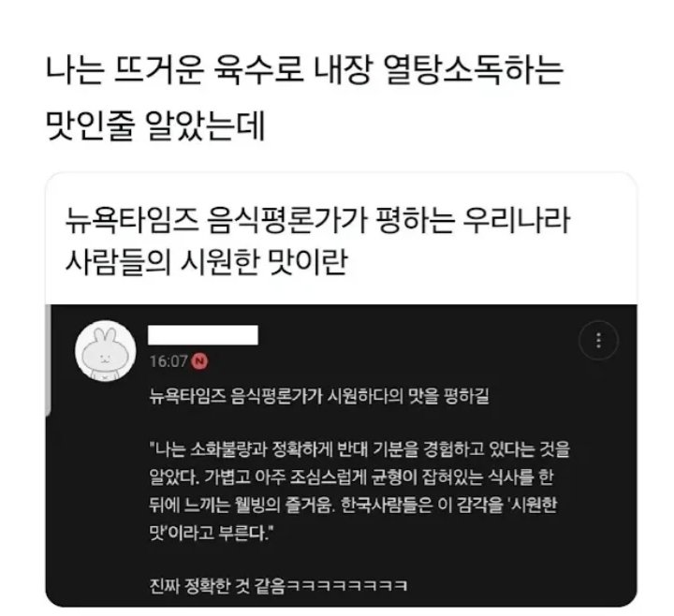
Task: Click the last line '진짜 정확한 것 같음ㅋㅋㅋ'
Action: tap(278, 585)
